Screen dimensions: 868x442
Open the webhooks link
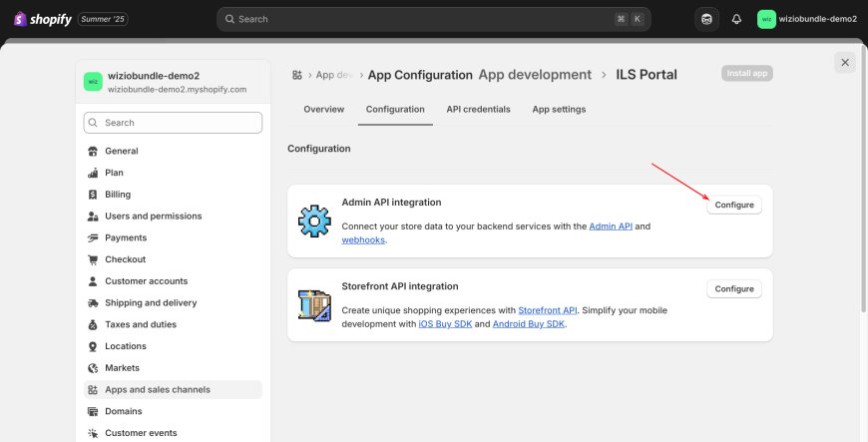click(363, 239)
